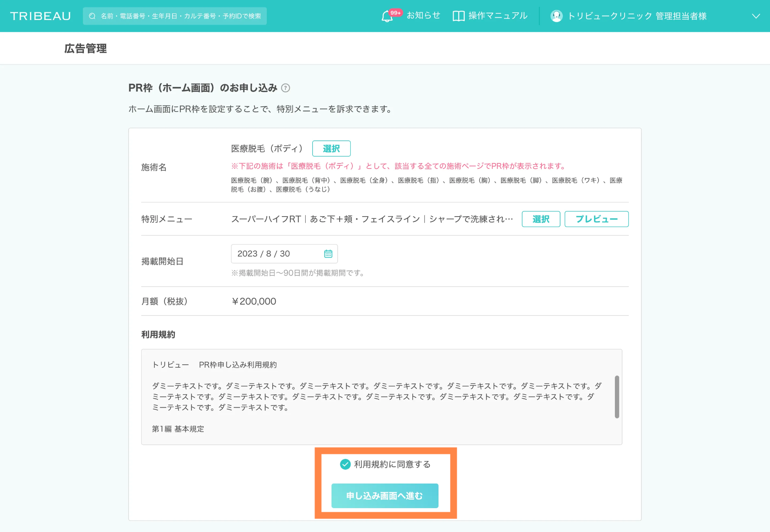770x532 pixels.
Task: Click the user avatar icon
Action: click(x=556, y=16)
